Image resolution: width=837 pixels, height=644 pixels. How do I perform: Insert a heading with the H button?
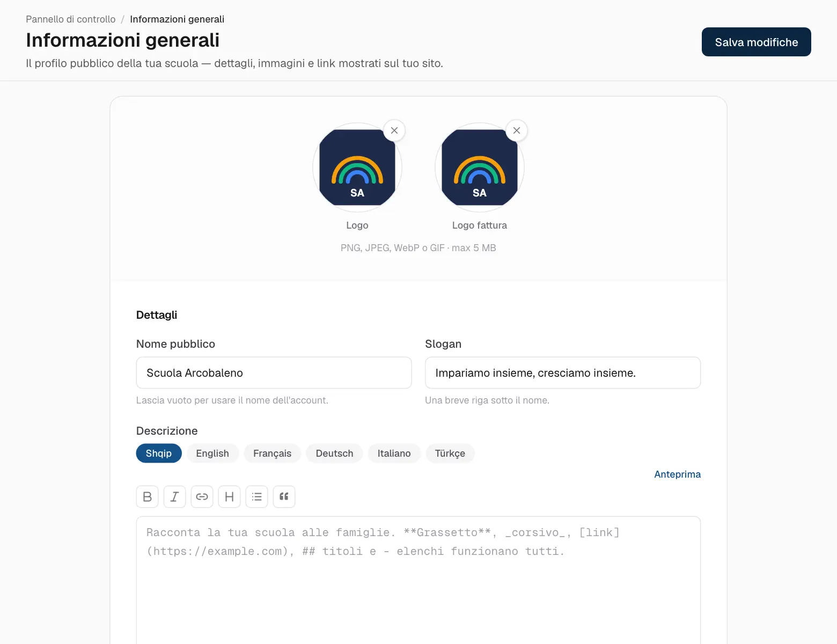[230, 496]
